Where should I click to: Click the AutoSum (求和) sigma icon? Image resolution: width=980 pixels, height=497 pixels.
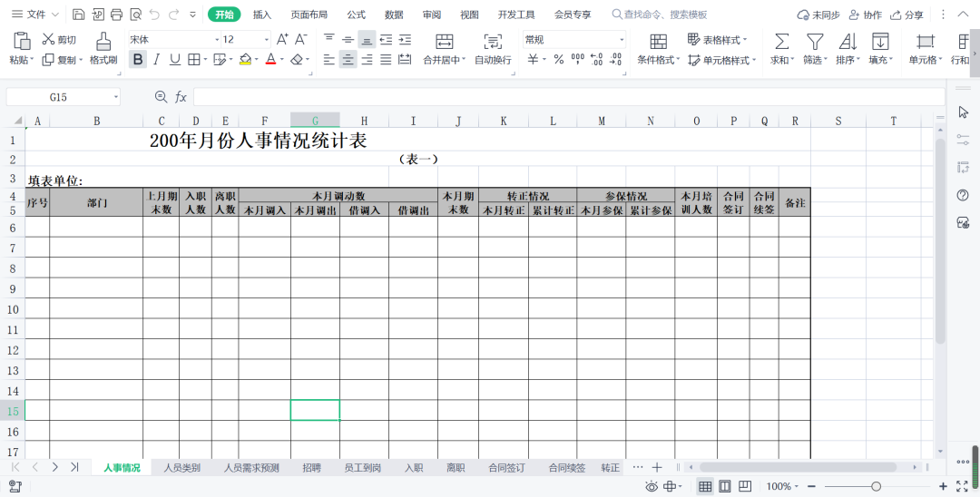(x=781, y=41)
